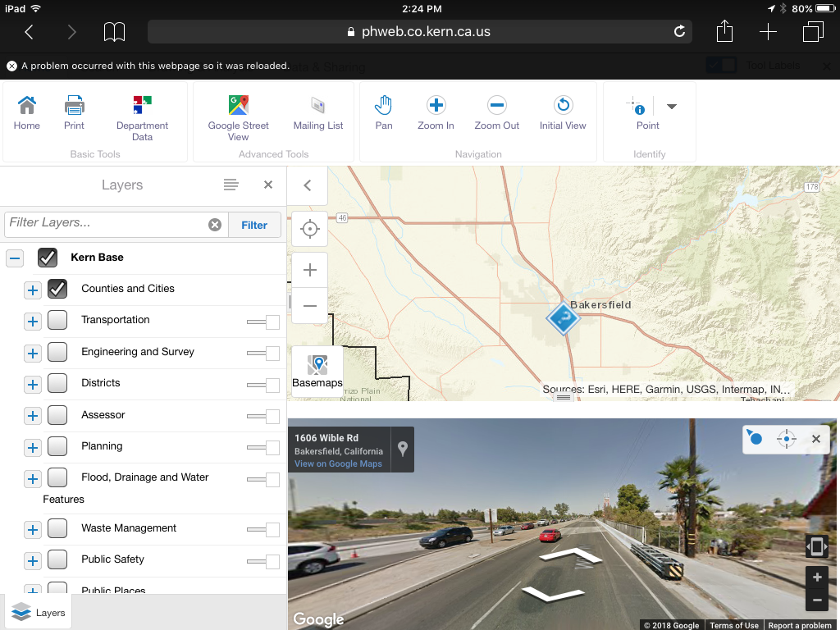Expand the Public Safety group
Screen dimensions: 840x630
(33, 561)
